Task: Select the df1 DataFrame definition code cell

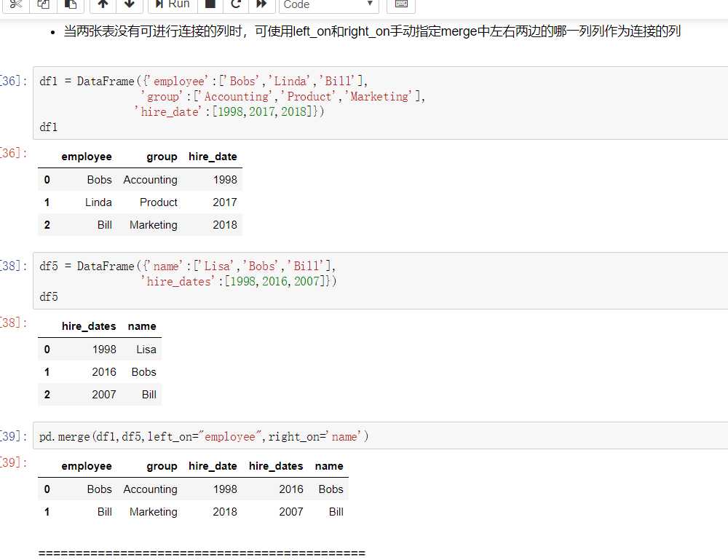Action: (380, 103)
